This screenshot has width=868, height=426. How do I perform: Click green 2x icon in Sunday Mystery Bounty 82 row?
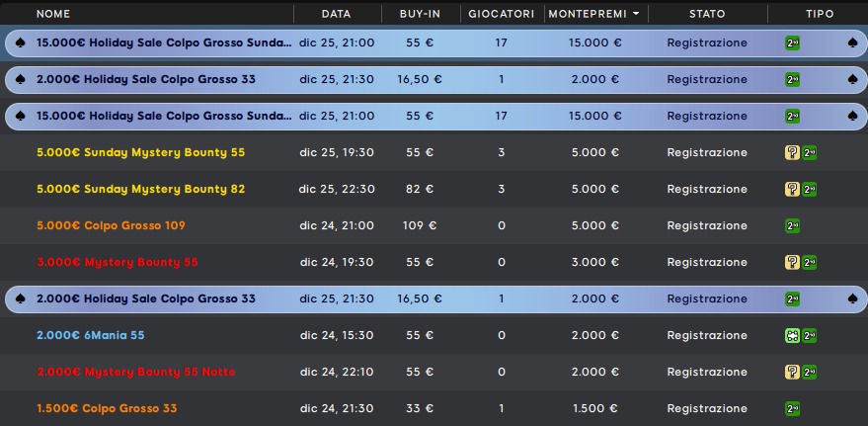(x=810, y=190)
